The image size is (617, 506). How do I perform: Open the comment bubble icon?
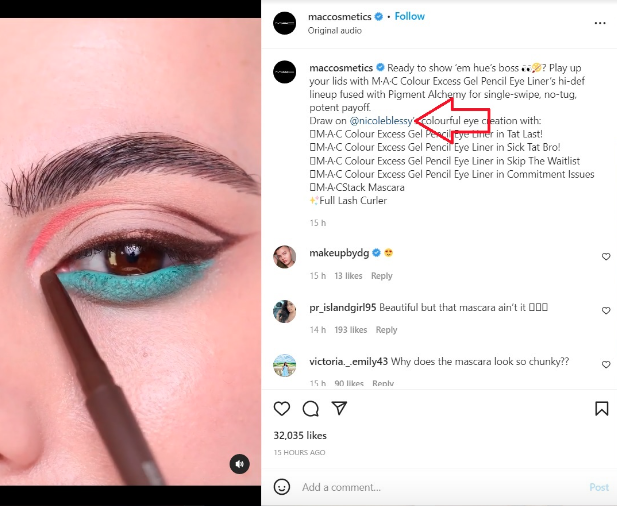(310, 408)
